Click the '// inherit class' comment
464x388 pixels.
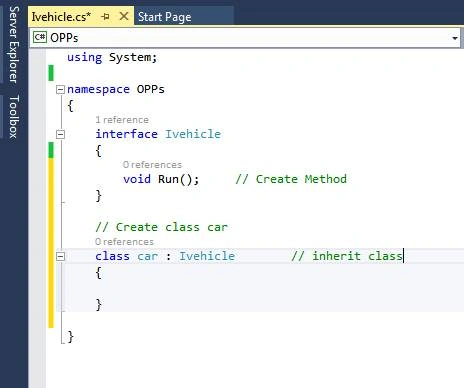tap(347, 256)
